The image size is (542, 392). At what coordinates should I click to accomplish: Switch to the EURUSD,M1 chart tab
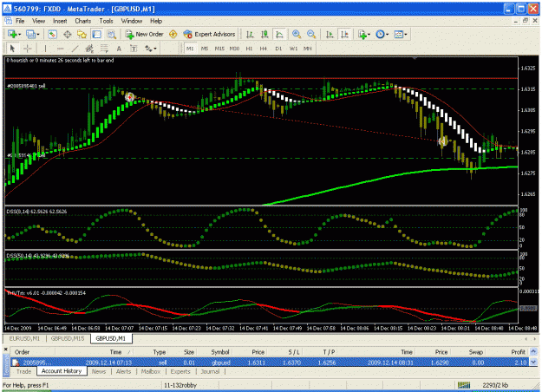pyautogui.click(x=24, y=338)
